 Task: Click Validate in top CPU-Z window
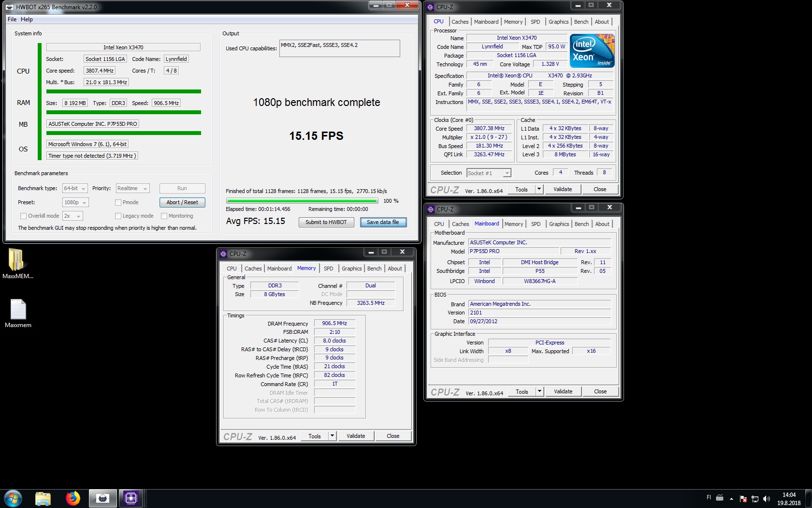pyautogui.click(x=563, y=189)
